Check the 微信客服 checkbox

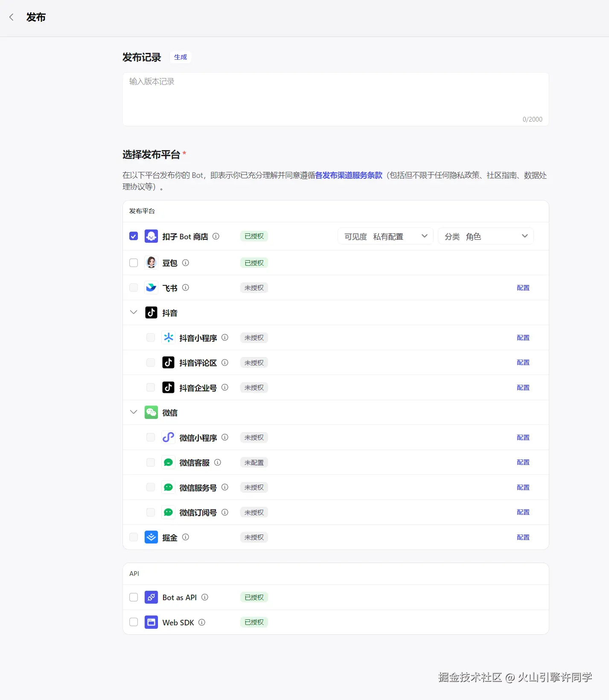coord(151,462)
